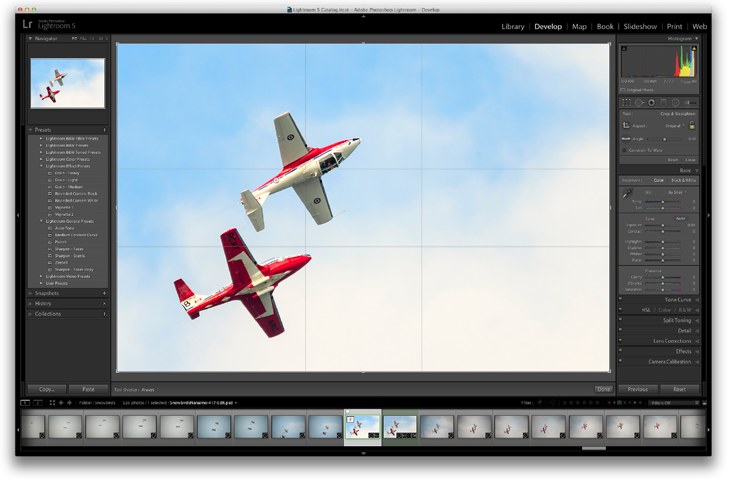Click the Crop Frame tool icon

click(626, 126)
